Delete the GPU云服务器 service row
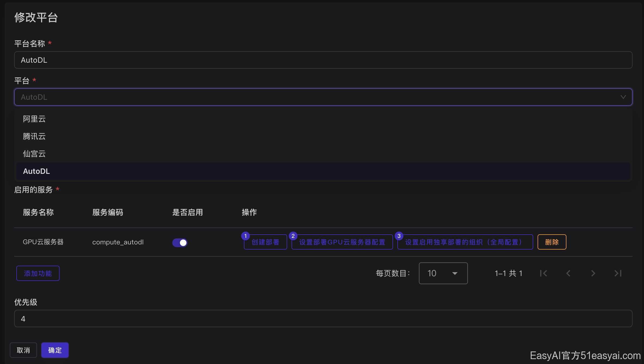The image size is (644, 364). 552,242
